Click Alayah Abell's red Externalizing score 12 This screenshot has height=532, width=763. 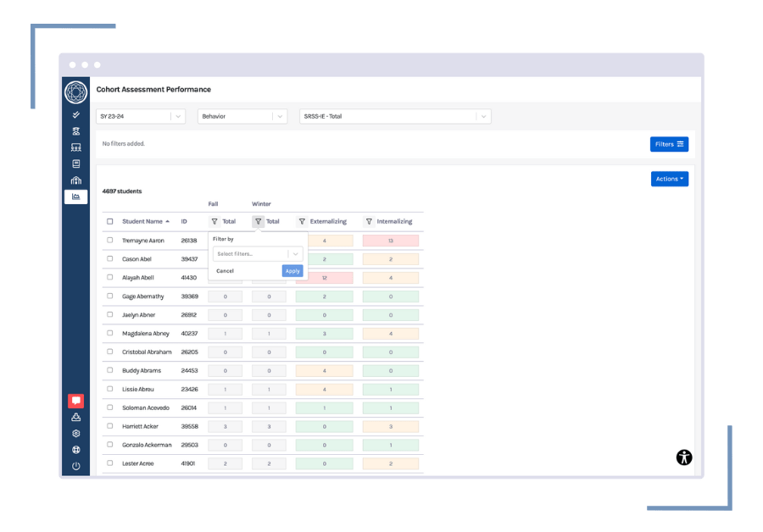[x=324, y=278]
